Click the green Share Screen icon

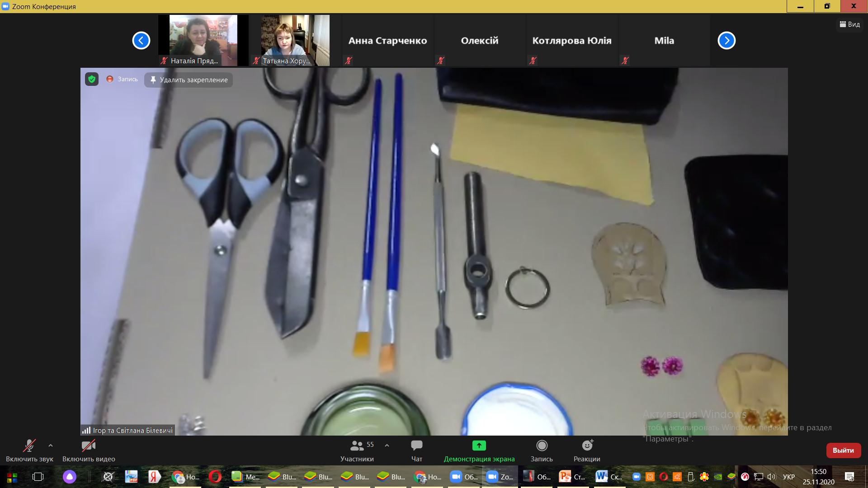(x=479, y=446)
